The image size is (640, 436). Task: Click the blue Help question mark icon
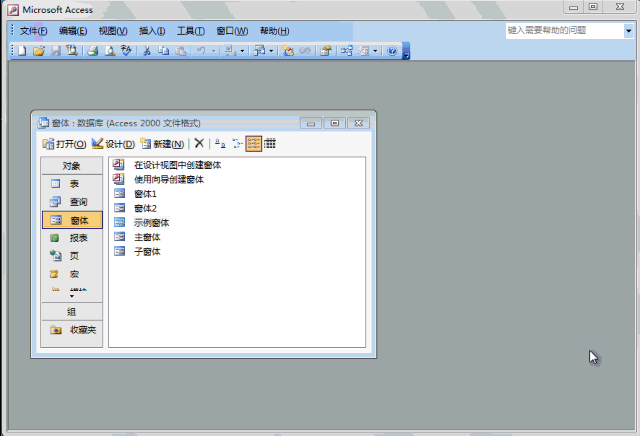click(392, 51)
